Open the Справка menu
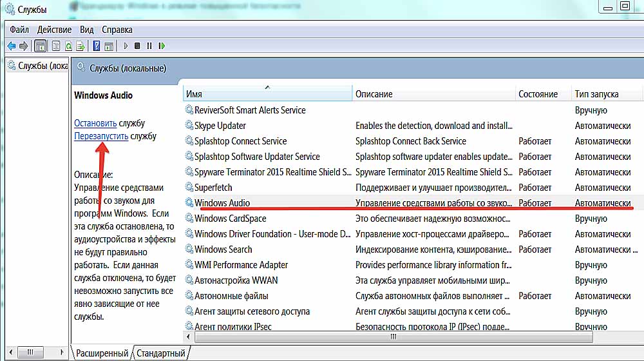 tap(117, 30)
